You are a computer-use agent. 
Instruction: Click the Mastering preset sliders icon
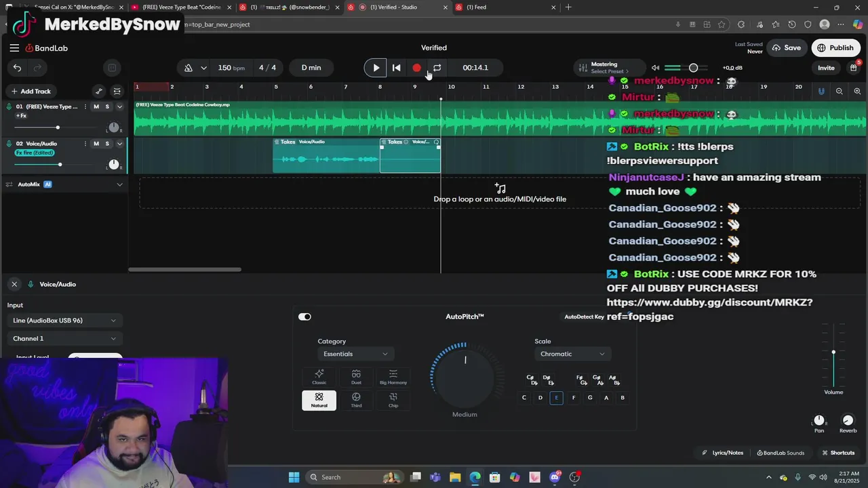583,68
